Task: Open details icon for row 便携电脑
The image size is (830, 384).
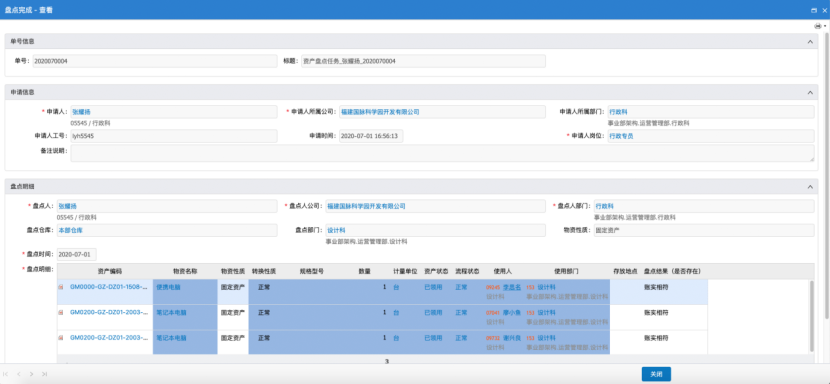Action: (60, 287)
